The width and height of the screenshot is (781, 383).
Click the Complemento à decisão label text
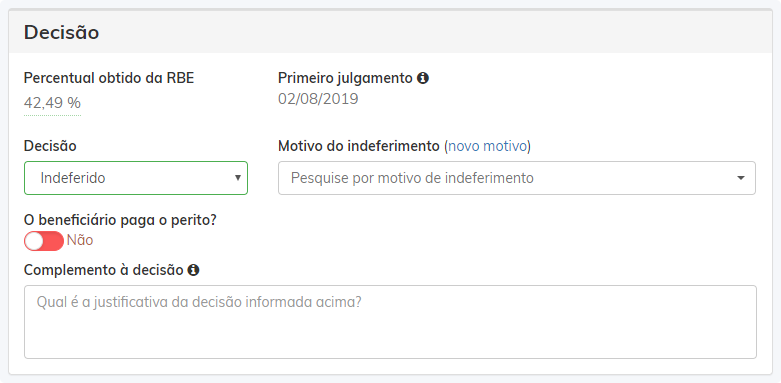pyautogui.click(x=104, y=270)
